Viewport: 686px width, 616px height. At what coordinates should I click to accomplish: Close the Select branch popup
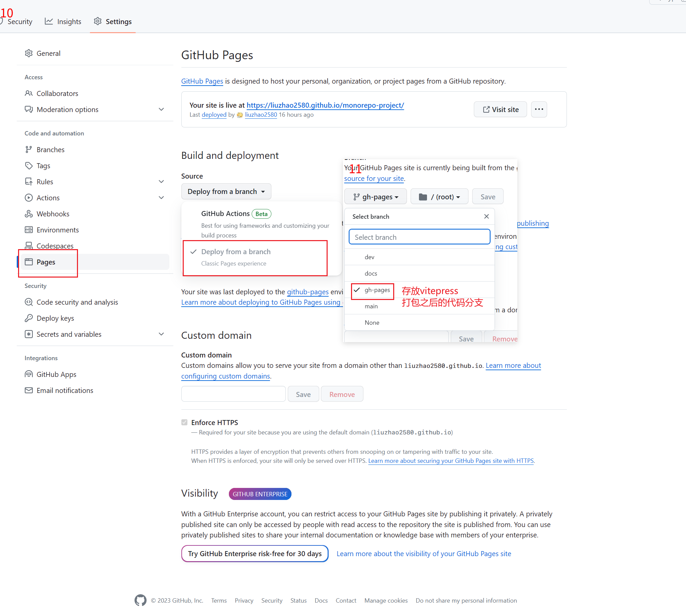click(486, 216)
